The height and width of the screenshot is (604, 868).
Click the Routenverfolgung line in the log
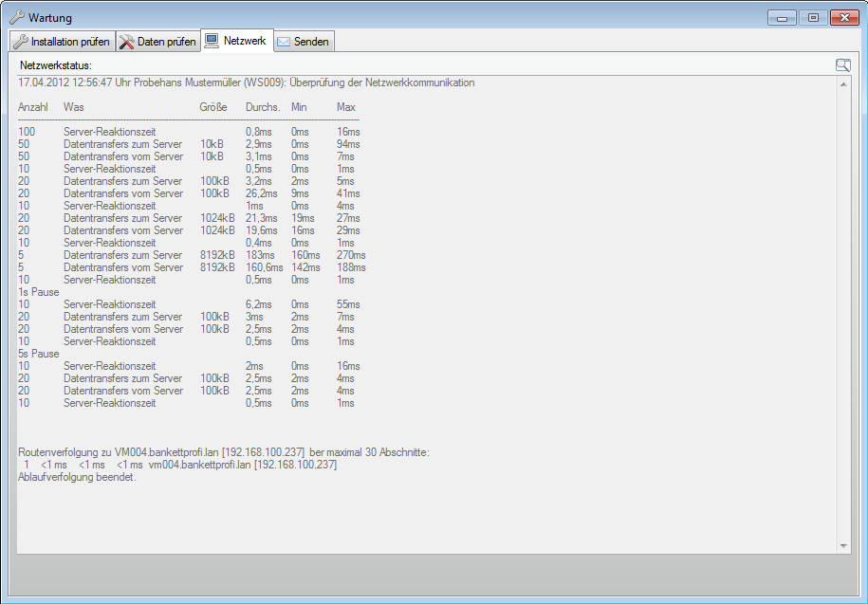click(x=224, y=452)
